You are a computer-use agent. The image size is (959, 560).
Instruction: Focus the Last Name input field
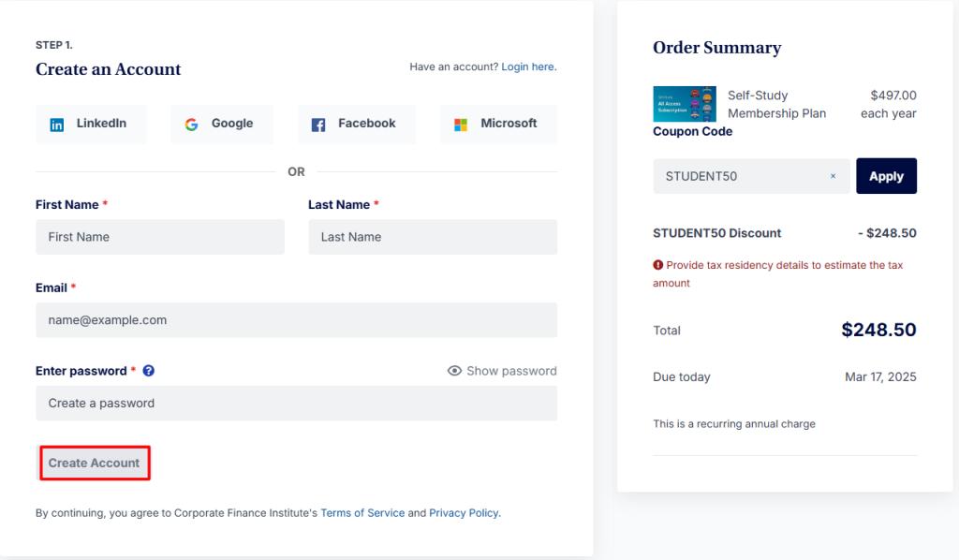click(433, 237)
